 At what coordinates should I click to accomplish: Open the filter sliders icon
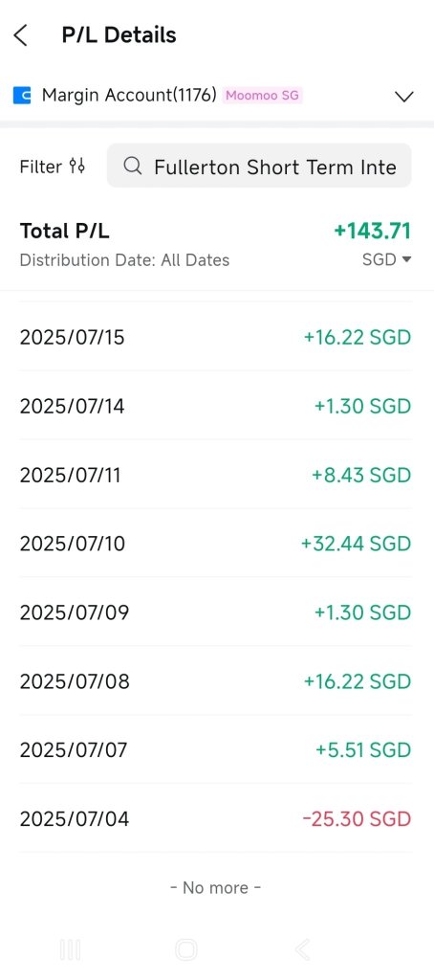(76, 167)
